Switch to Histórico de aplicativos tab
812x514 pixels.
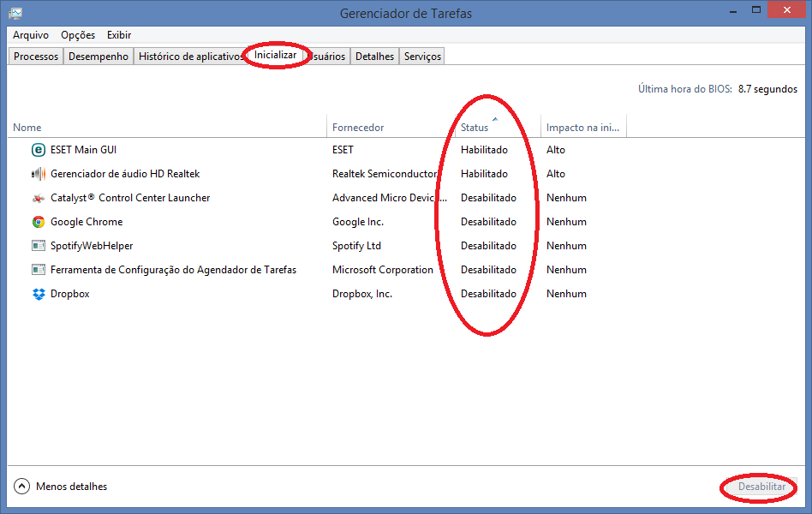point(190,56)
